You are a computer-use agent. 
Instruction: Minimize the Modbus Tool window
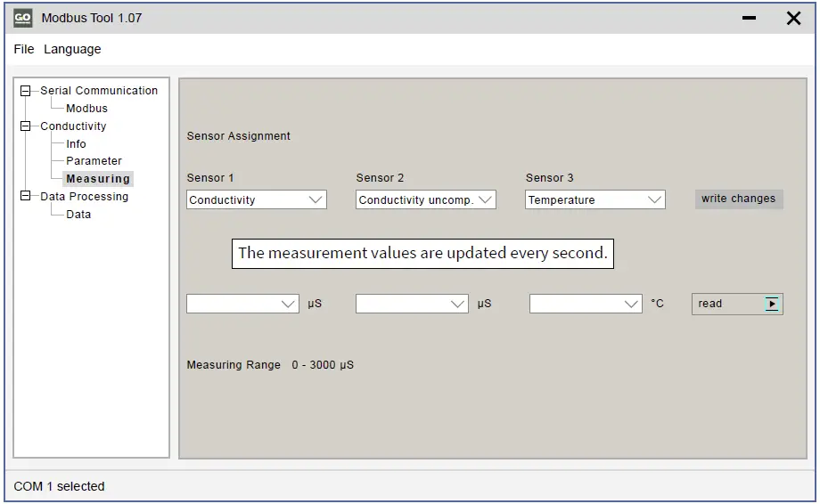(749, 18)
